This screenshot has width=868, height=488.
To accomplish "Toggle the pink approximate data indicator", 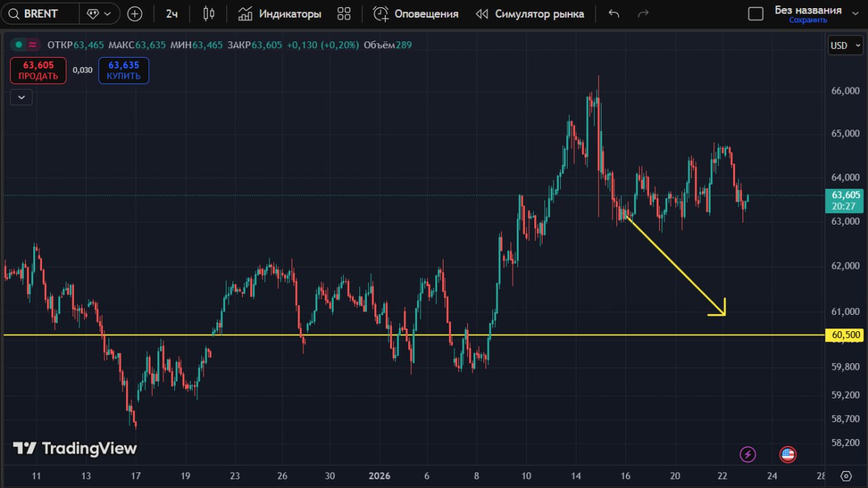I will point(33,45).
